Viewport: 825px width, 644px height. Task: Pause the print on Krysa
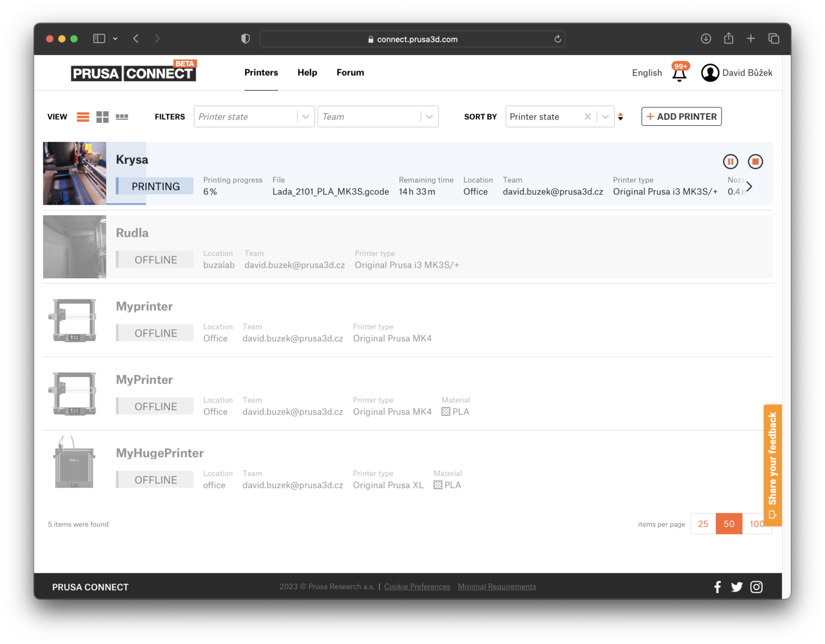[730, 161]
